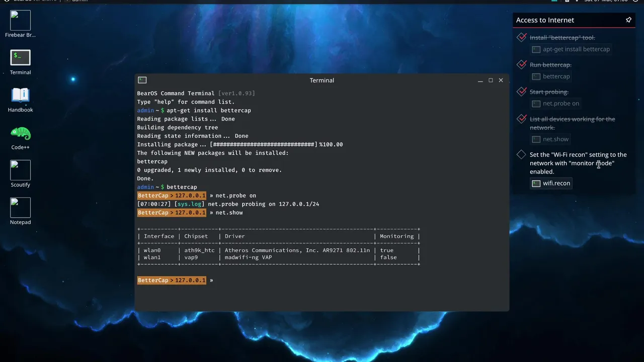The width and height of the screenshot is (644, 362).
Task: Check the Wi-Fi recon setting task diamond
Action: pyautogui.click(x=521, y=155)
